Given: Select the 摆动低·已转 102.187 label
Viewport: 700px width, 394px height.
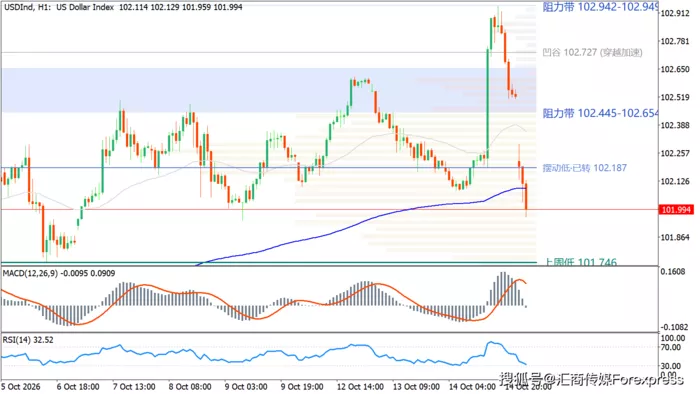Looking at the screenshot, I should click(584, 168).
